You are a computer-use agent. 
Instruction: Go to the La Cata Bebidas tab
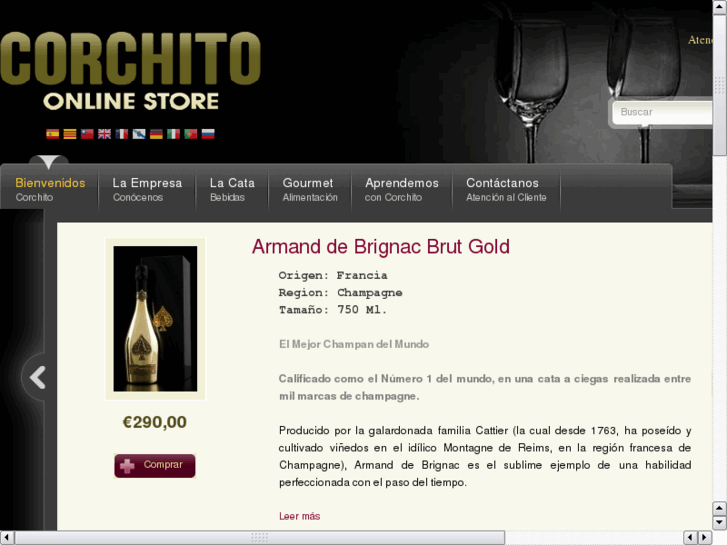232,189
